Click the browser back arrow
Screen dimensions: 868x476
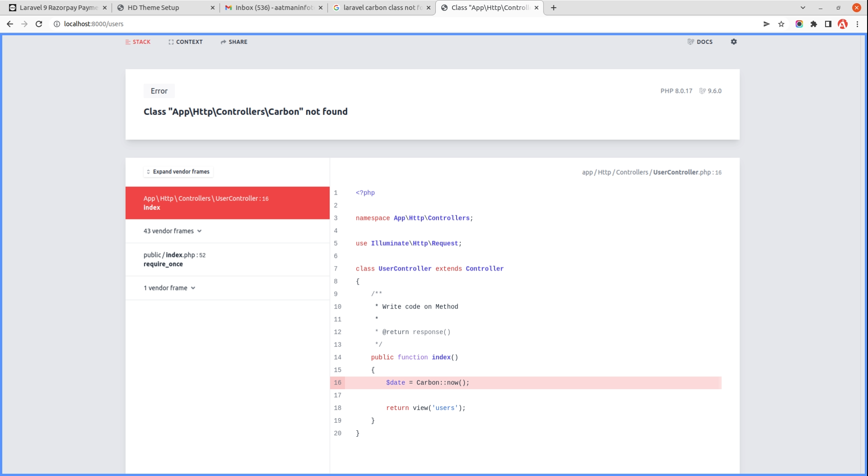pos(10,24)
